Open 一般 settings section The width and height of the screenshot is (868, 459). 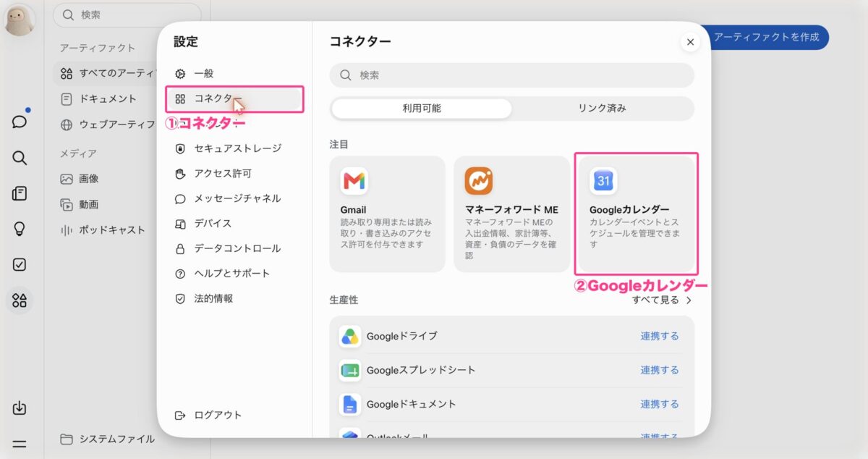[x=234, y=74]
